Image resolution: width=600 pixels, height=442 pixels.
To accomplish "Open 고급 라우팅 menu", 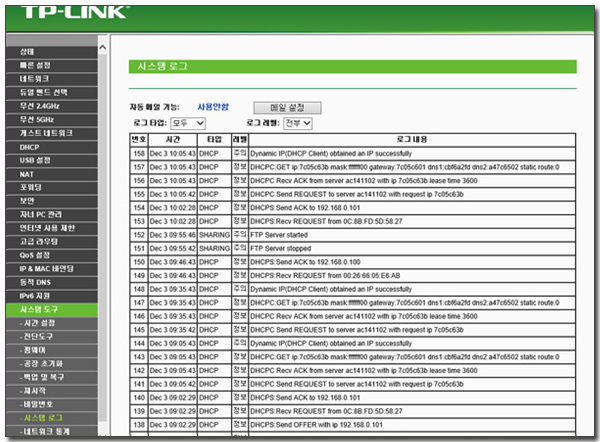I will pos(52,242).
